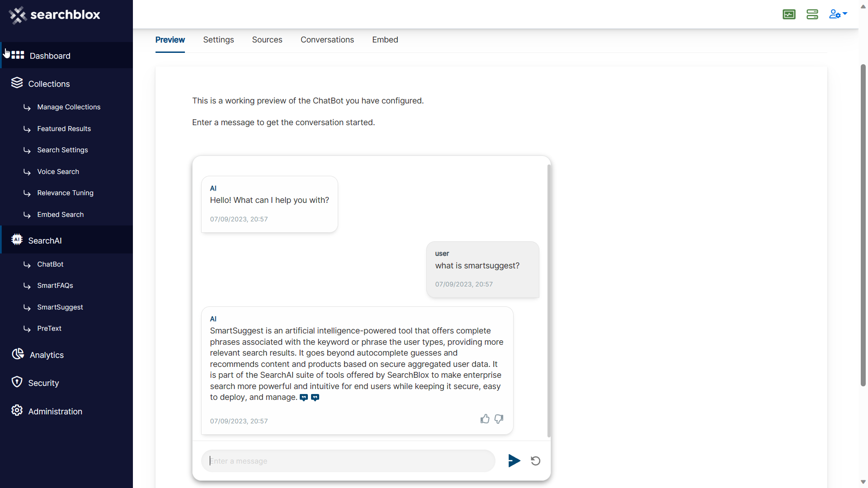The width and height of the screenshot is (868, 488).
Task: Open the Embed tab
Action: click(385, 40)
